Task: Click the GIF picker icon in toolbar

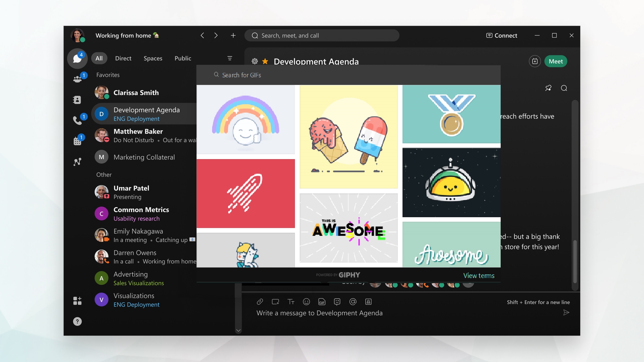Action: coord(322,301)
